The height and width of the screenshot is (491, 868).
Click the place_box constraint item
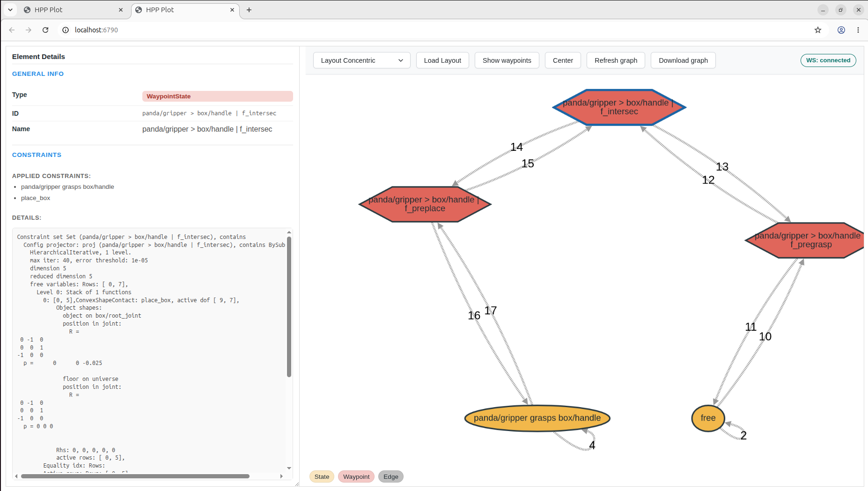36,198
